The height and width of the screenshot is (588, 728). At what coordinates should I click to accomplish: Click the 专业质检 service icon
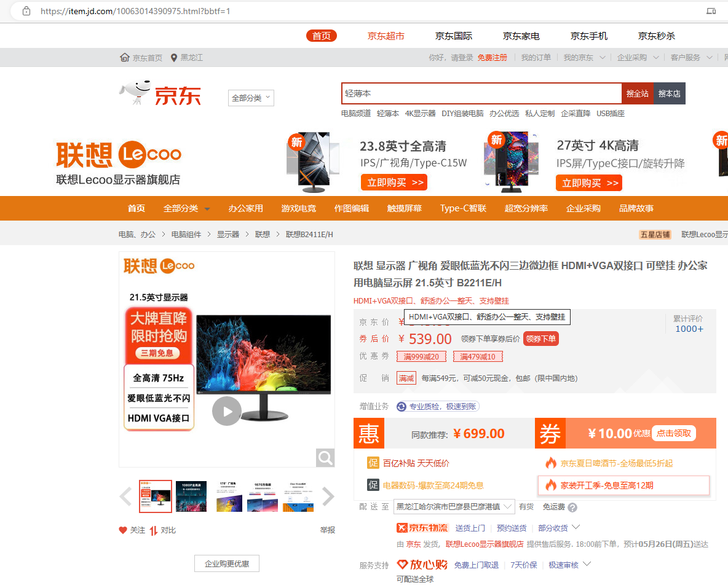(x=402, y=407)
